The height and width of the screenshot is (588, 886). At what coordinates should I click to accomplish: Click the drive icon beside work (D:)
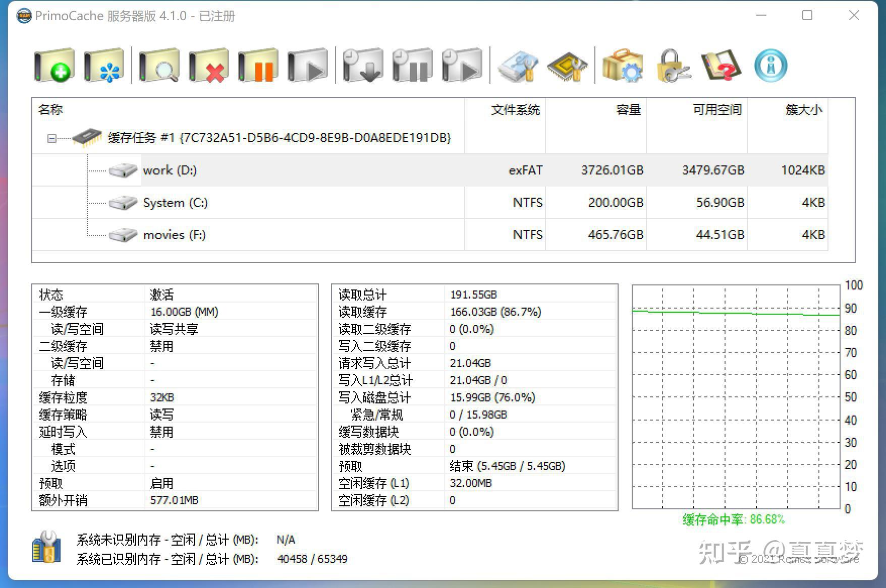click(123, 170)
